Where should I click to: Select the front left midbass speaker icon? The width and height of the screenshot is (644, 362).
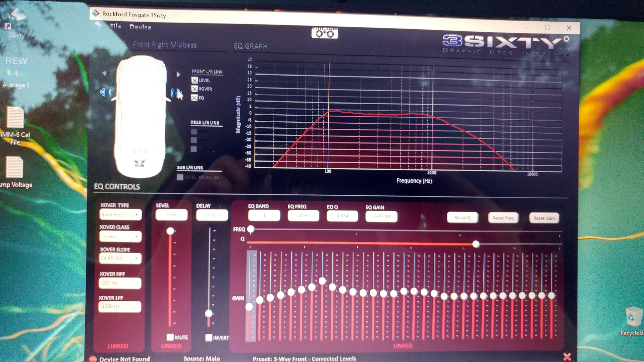[105, 92]
